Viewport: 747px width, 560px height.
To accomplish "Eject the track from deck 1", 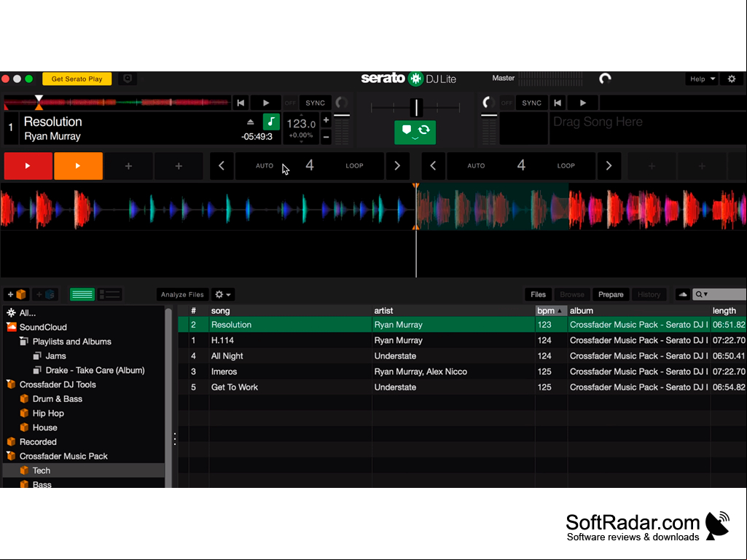I will click(251, 122).
